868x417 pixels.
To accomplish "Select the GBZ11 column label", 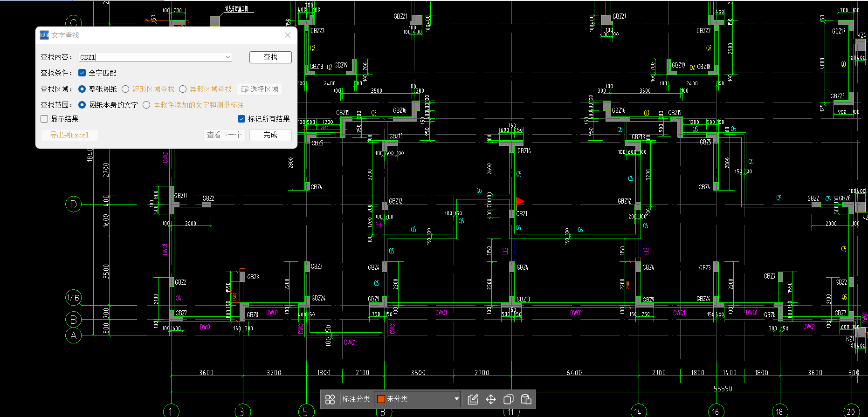I will [181, 196].
